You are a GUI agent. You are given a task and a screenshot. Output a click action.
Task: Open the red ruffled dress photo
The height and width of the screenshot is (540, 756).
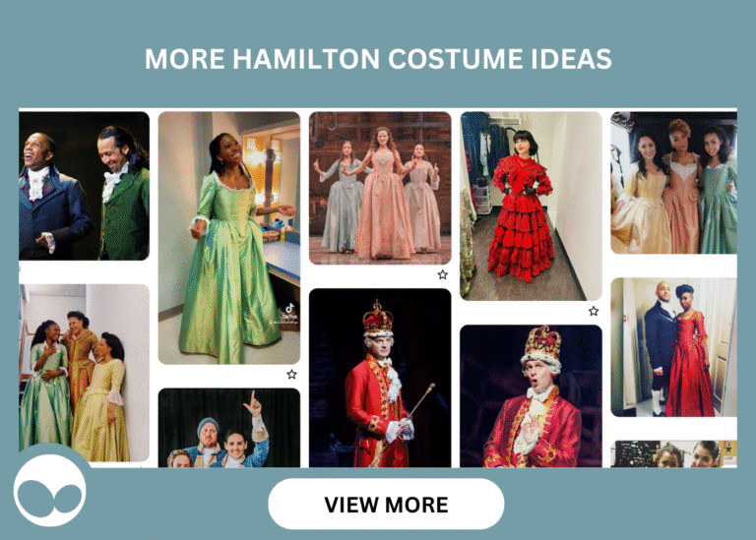point(531,207)
